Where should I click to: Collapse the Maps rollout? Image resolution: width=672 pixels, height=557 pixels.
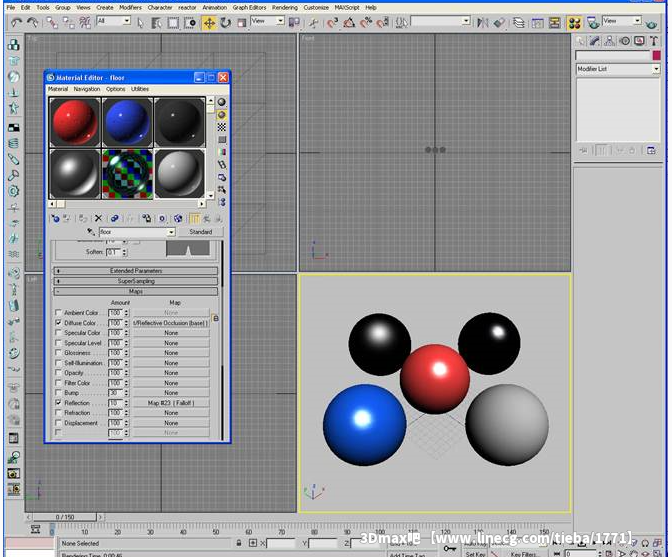[135, 291]
